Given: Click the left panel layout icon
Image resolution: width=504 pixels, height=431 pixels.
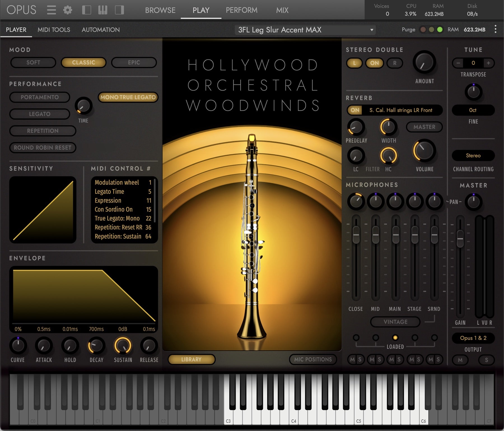Looking at the screenshot, I should (87, 10).
